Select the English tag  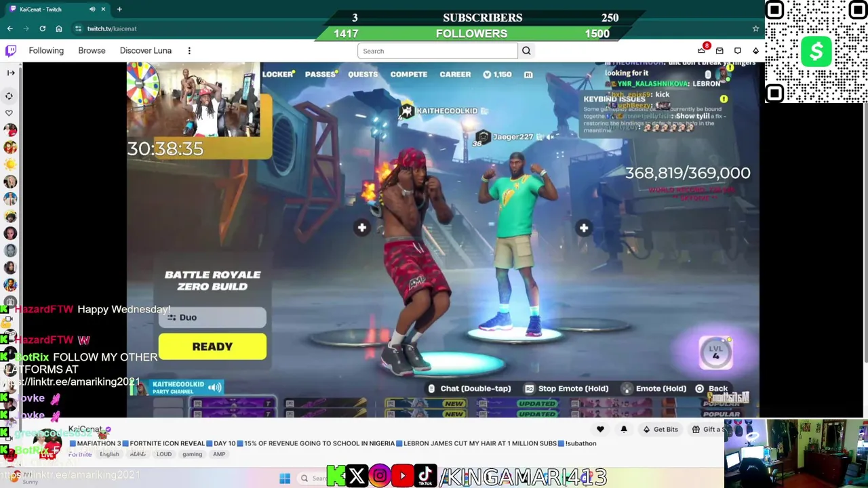pyautogui.click(x=109, y=454)
